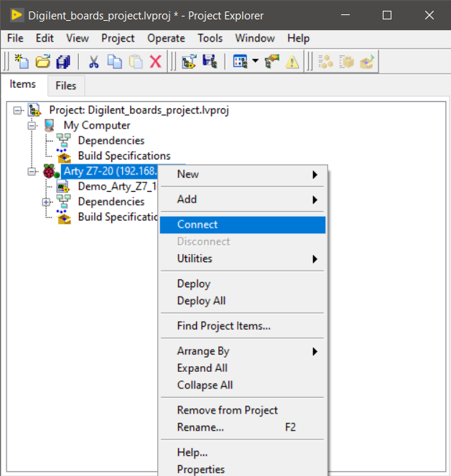Click the Build All toolbar icon
The height and width of the screenshot is (476, 451).
(x=325, y=62)
